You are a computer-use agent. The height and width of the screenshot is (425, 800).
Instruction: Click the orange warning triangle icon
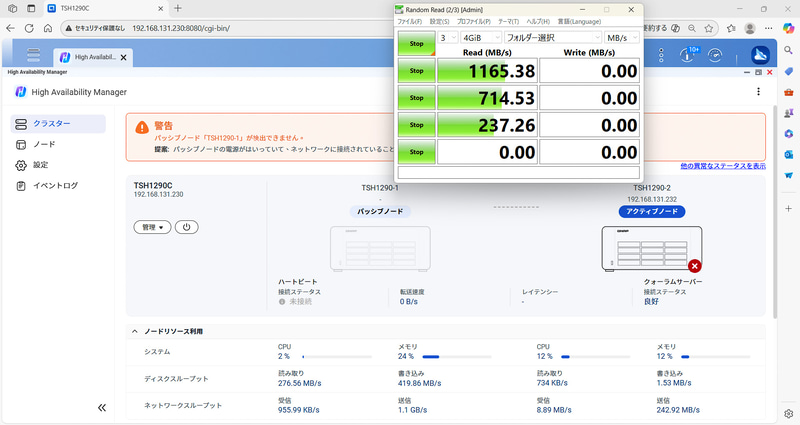(x=142, y=127)
